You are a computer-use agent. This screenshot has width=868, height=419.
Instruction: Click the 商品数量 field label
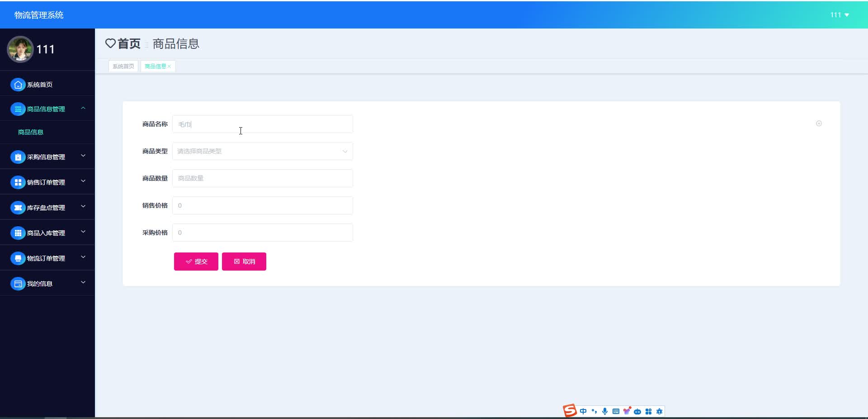[155, 178]
